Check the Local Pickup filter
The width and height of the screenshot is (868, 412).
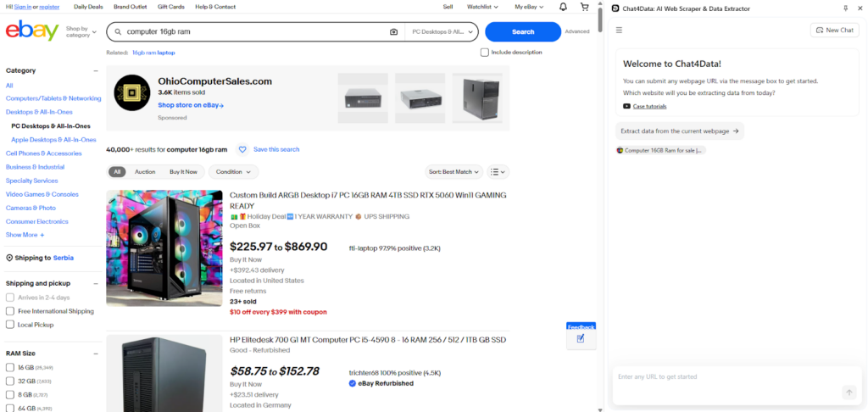pos(10,325)
